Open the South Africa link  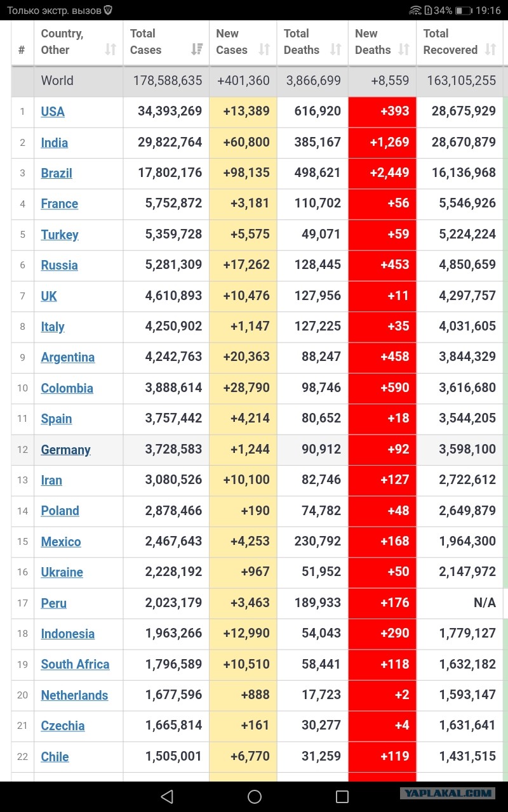pyautogui.click(x=76, y=664)
